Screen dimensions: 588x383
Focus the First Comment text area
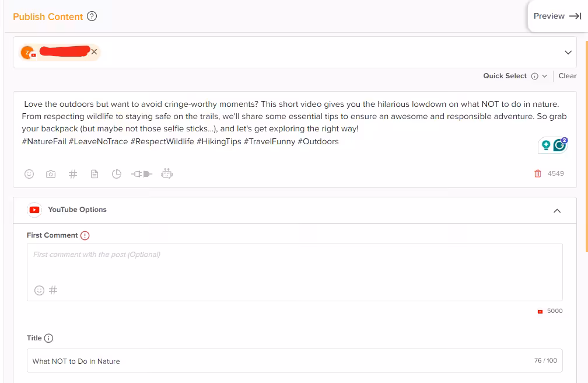coord(295,272)
